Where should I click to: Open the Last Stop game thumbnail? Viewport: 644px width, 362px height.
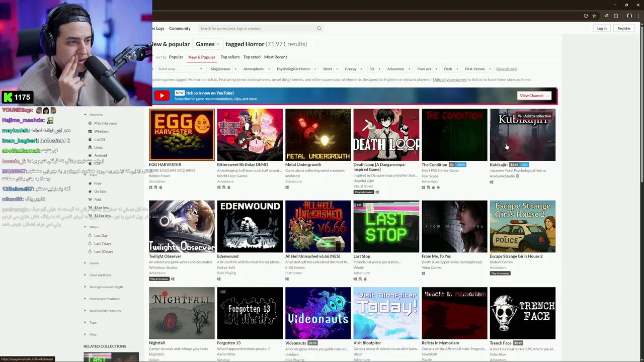pos(386,226)
